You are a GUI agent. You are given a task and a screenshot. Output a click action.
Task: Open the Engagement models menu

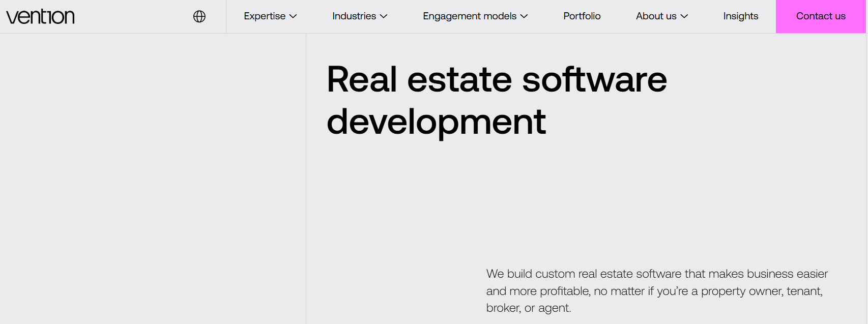470,16
